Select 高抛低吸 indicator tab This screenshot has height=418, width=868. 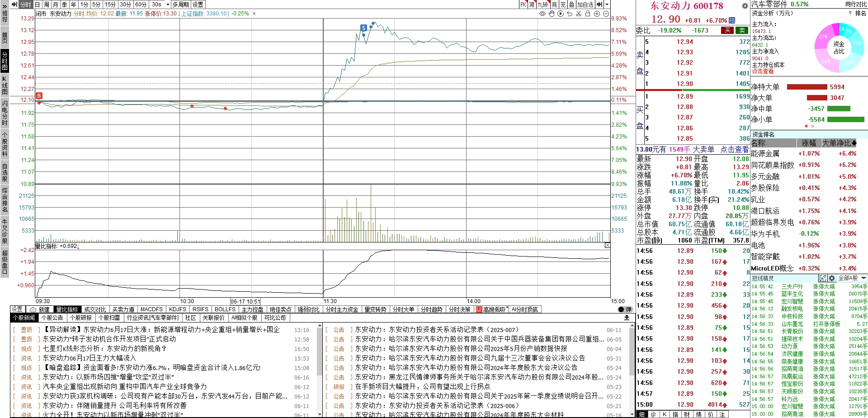(x=491, y=309)
